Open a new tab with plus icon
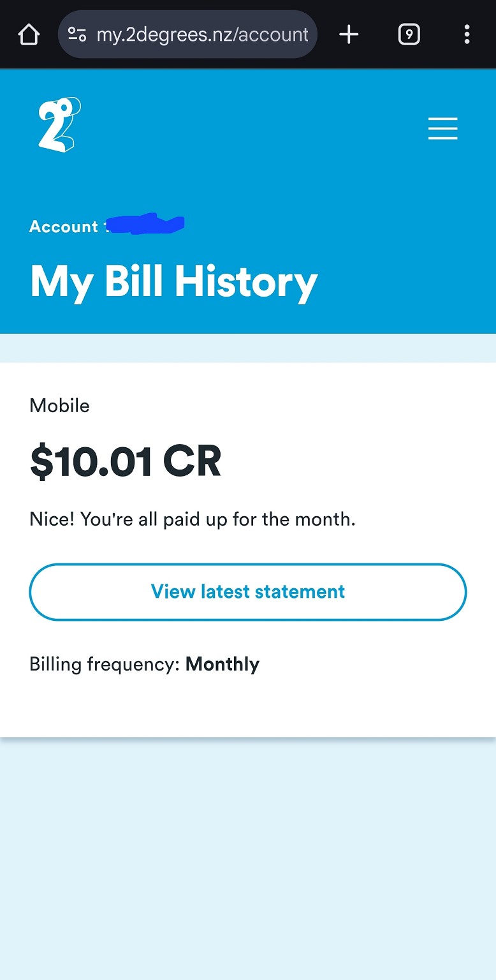This screenshot has height=980, width=496. (349, 34)
